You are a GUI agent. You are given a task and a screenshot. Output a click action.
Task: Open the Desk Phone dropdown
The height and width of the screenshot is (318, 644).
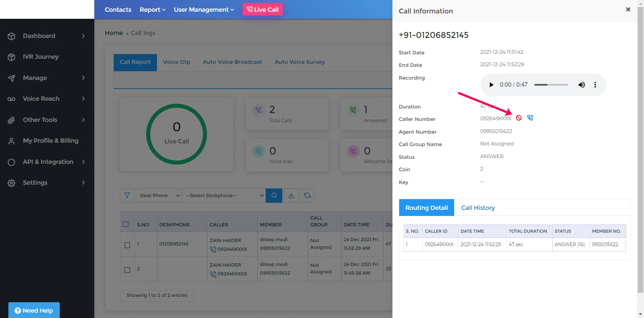click(159, 195)
